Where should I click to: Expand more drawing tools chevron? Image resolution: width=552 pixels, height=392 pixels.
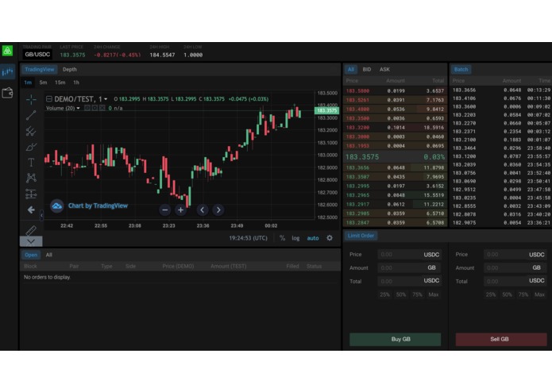click(31, 241)
